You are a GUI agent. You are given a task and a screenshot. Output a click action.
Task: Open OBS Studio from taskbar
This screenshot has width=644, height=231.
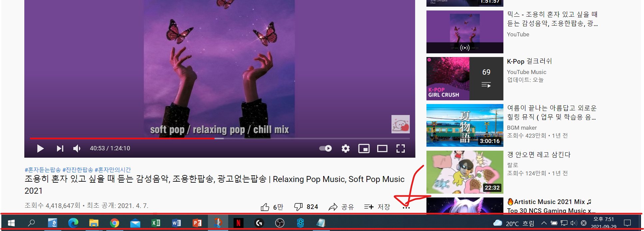pyautogui.click(x=280, y=223)
